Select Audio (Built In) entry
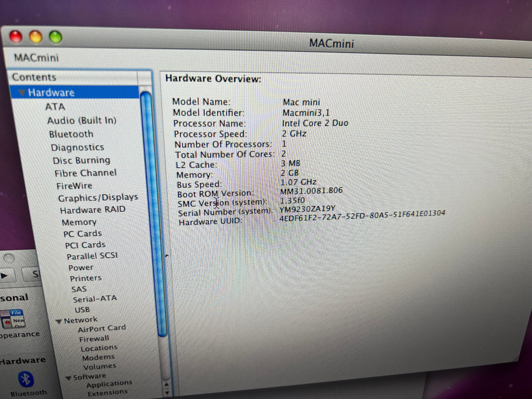This screenshot has width=532, height=399. (x=82, y=120)
